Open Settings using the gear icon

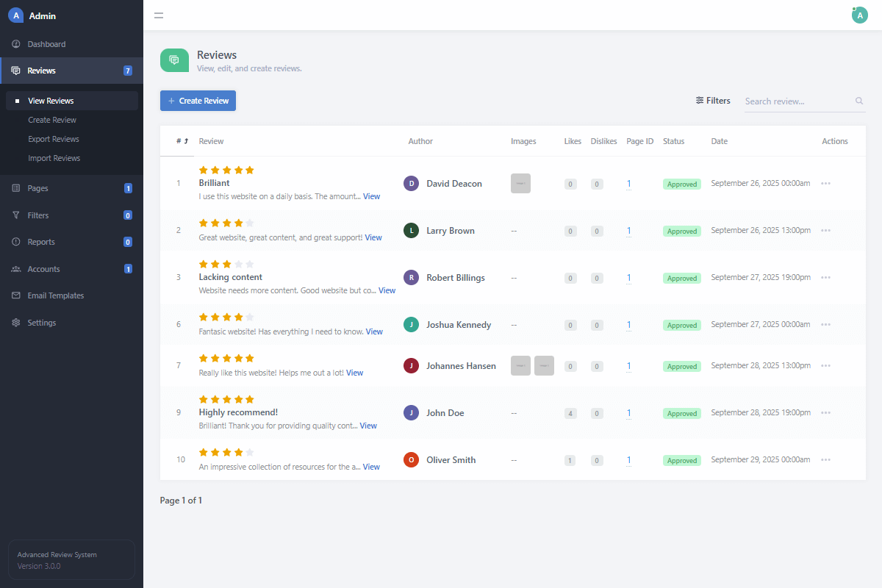(15, 323)
